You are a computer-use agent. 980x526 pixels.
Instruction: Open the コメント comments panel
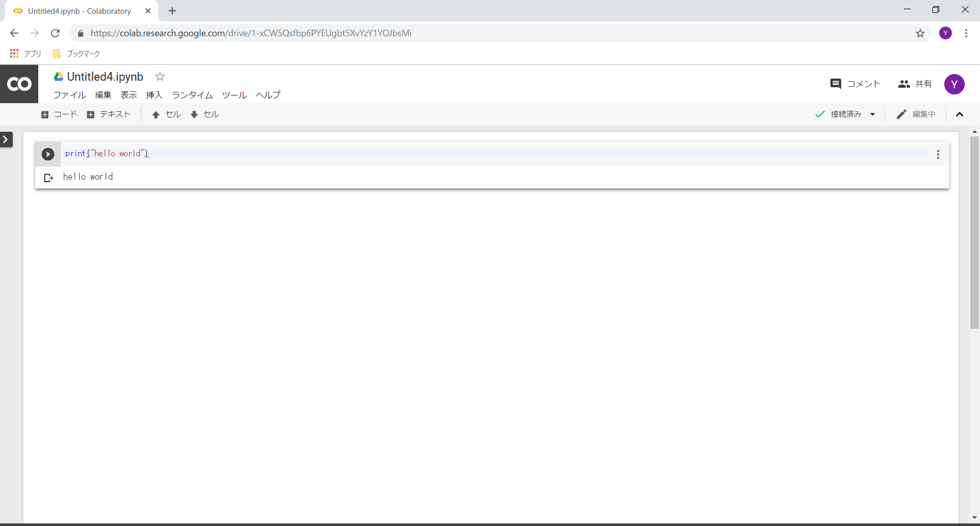(855, 84)
